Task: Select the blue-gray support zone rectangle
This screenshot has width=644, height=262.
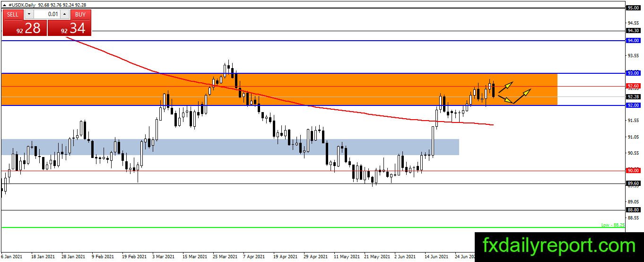Action: (230, 147)
